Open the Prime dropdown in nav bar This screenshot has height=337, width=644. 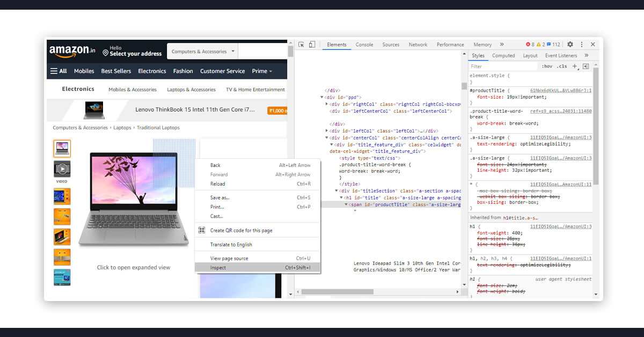pos(262,71)
